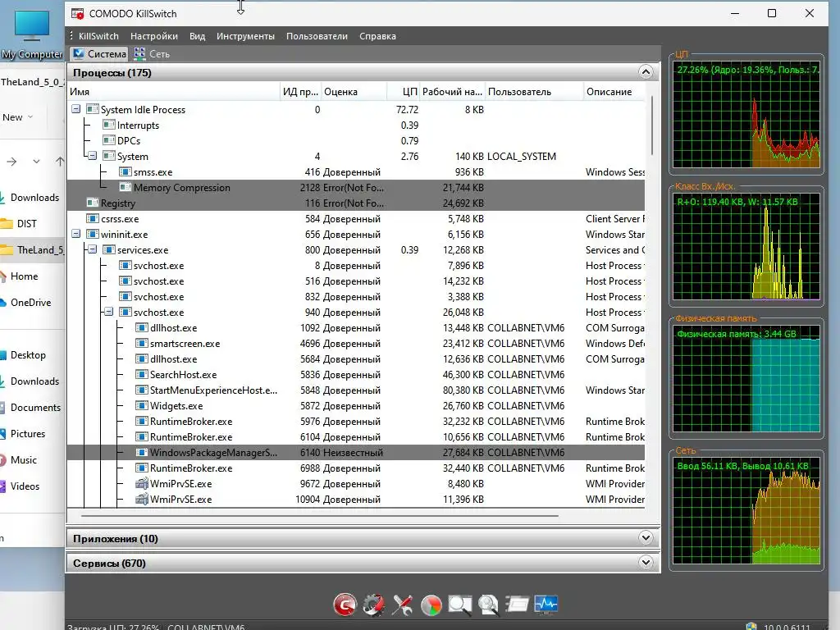Click the red Comodo logo icon in bottom toolbar
Viewport: 840px width, 630px height.
(x=345, y=605)
